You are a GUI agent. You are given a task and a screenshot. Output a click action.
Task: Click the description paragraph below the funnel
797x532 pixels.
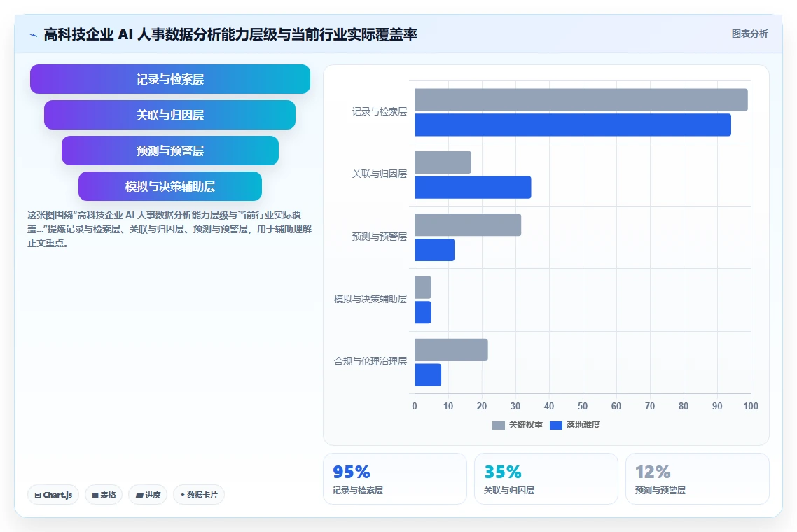pos(169,229)
